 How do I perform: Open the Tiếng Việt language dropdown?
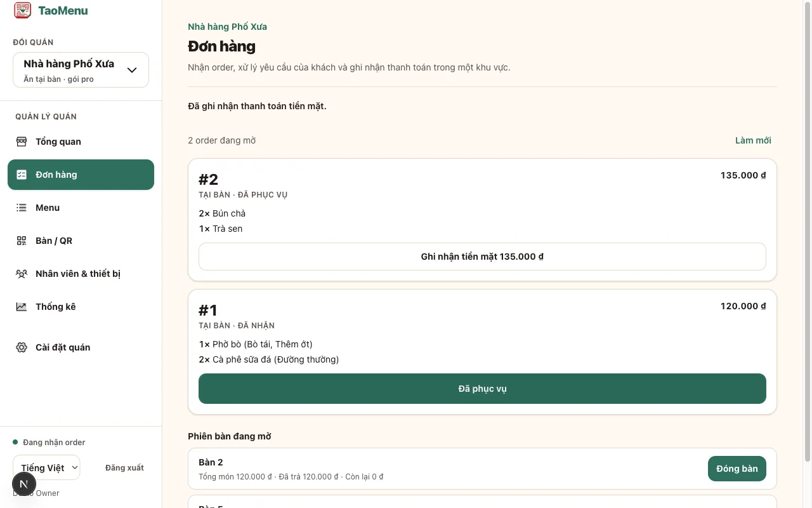(46, 468)
